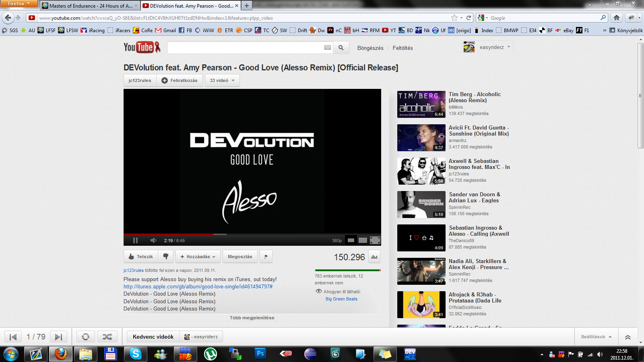This screenshot has width=644, height=362.
Task: Open Kedvenc videók playlist label
Action: pos(153,337)
